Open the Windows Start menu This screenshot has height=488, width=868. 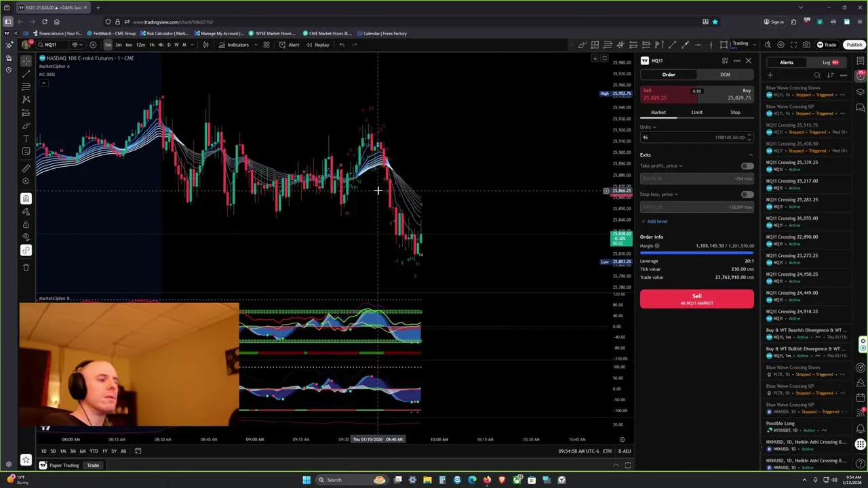click(x=307, y=480)
